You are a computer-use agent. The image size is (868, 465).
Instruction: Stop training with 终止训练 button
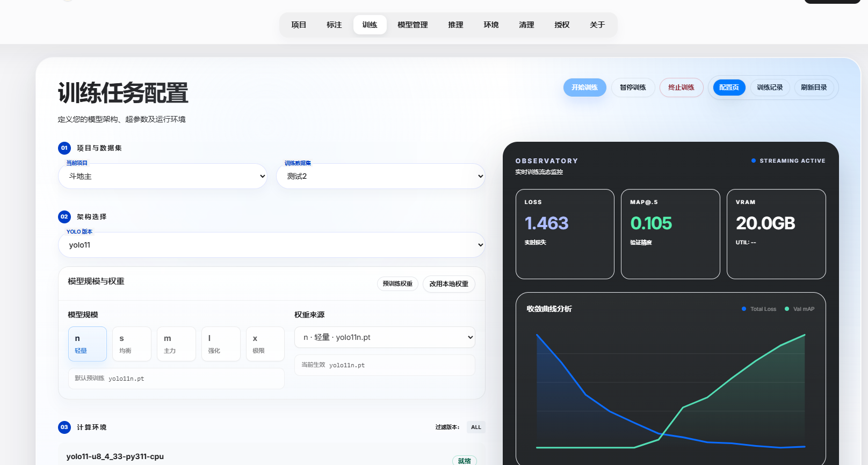pyautogui.click(x=681, y=88)
